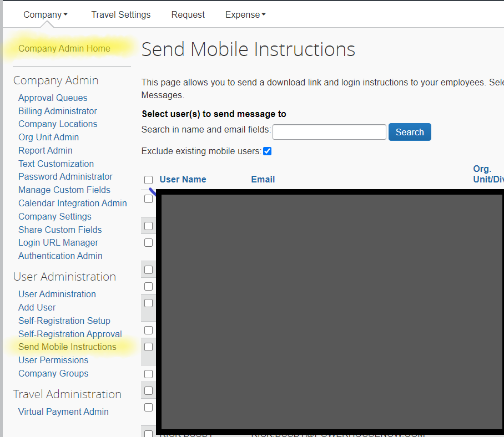Navigate to Billing Administrator
The image size is (504, 437).
click(58, 111)
